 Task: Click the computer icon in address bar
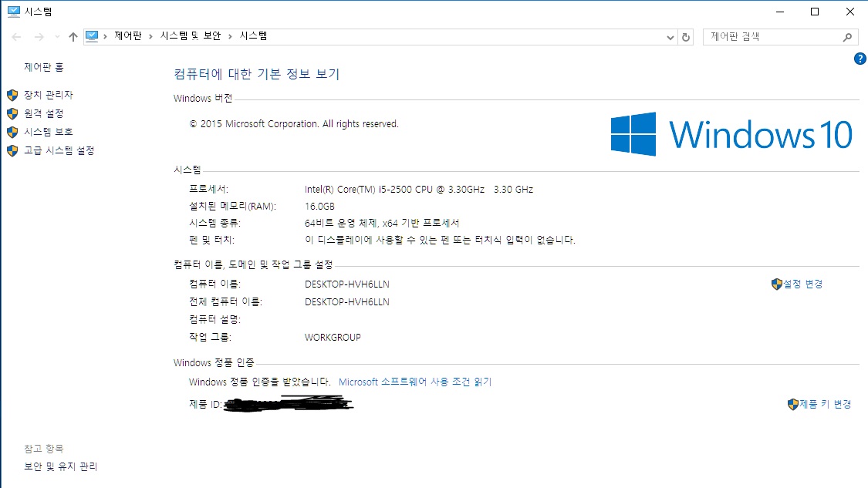coord(92,36)
